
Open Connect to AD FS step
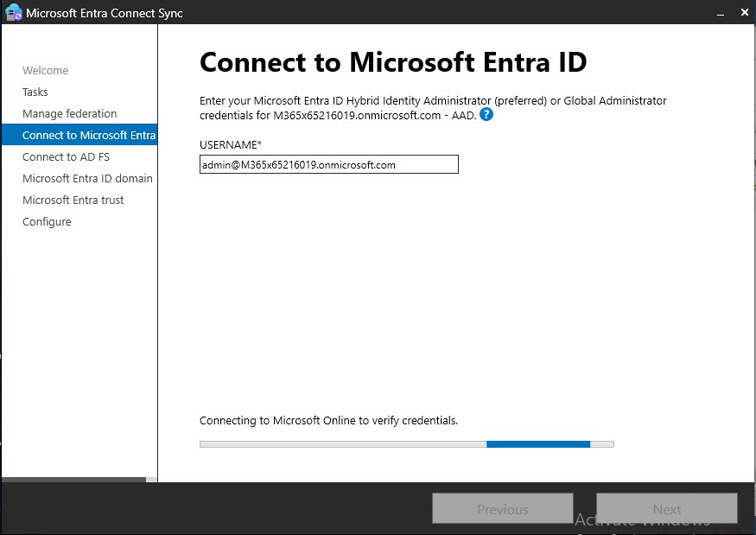66,156
